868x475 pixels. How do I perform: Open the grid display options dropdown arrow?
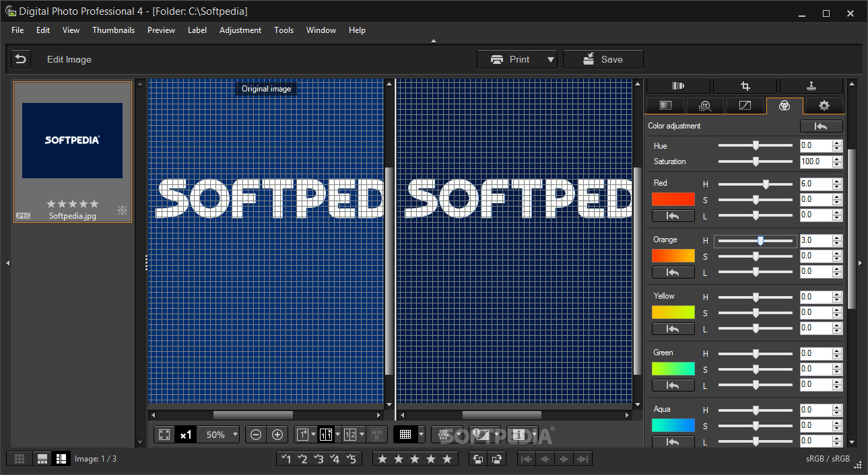pyautogui.click(x=422, y=435)
